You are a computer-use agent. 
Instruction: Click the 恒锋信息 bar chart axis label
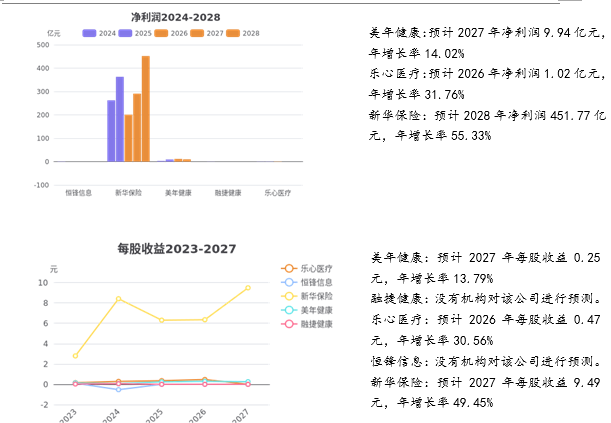[78, 193]
